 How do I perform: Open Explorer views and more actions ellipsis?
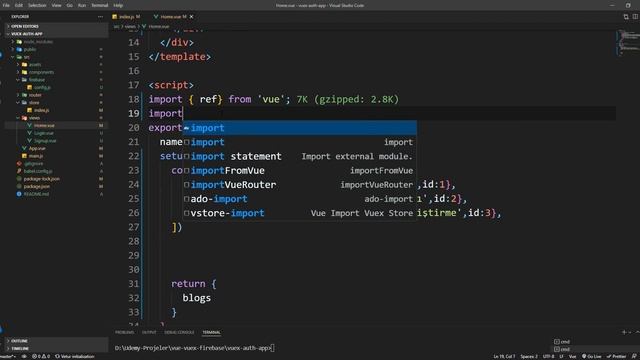tap(100, 17)
